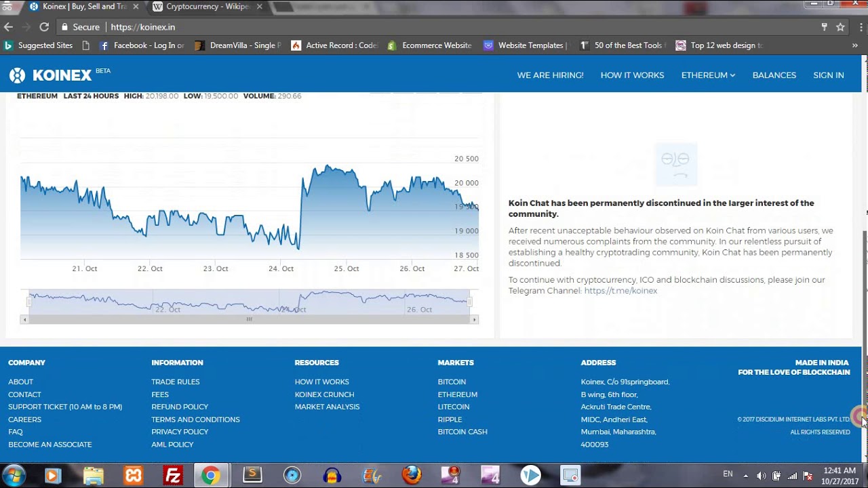Open AML POLICY link
The height and width of the screenshot is (488, 868).
click(172, 445)
